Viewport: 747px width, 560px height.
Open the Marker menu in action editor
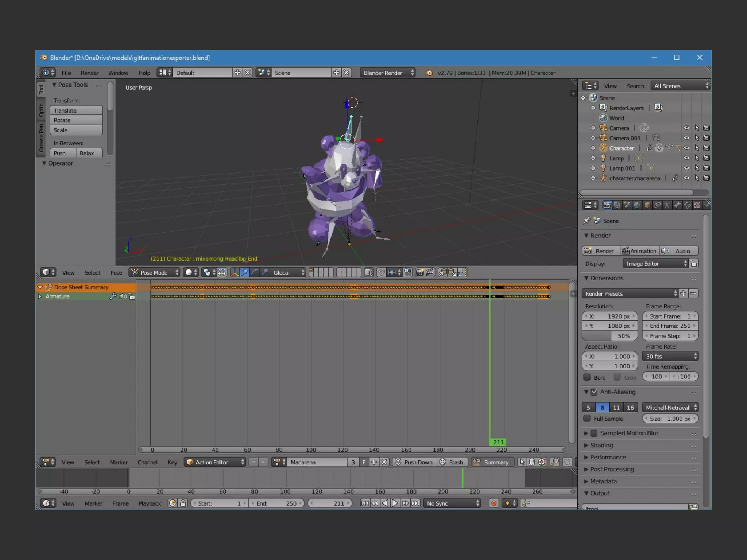click(x=119, y=462)
